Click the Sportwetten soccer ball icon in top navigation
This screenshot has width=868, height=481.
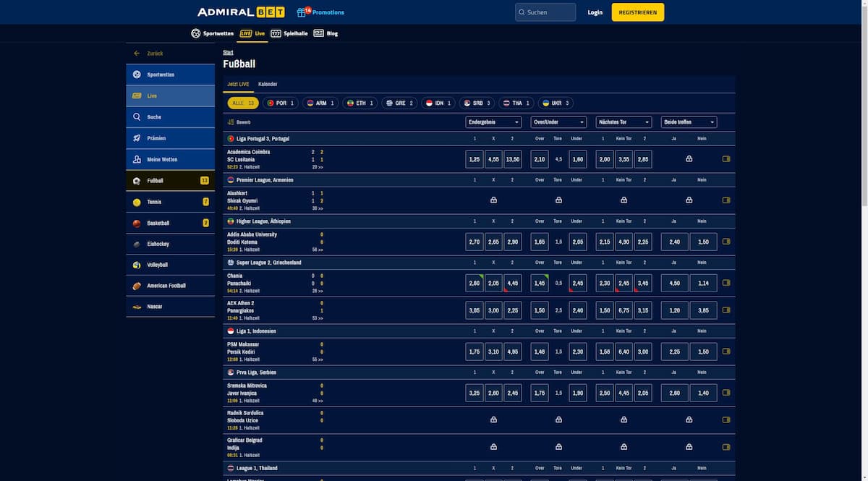click(195, 33)
